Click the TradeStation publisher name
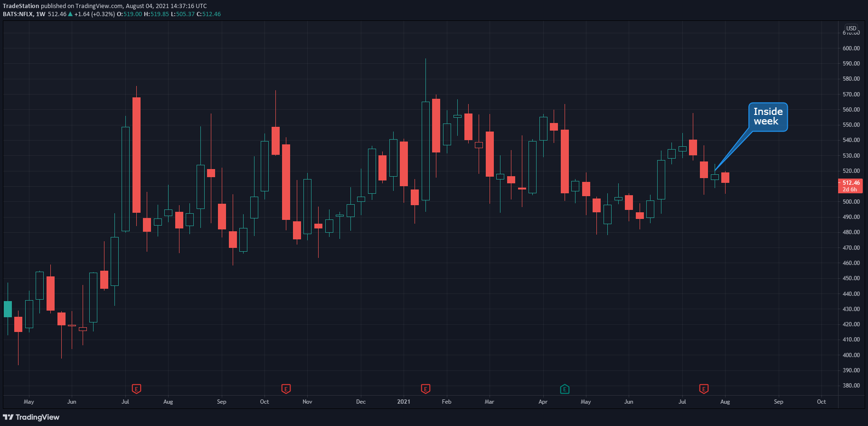This screenshot has width=868, height=426. coord(21,6)
